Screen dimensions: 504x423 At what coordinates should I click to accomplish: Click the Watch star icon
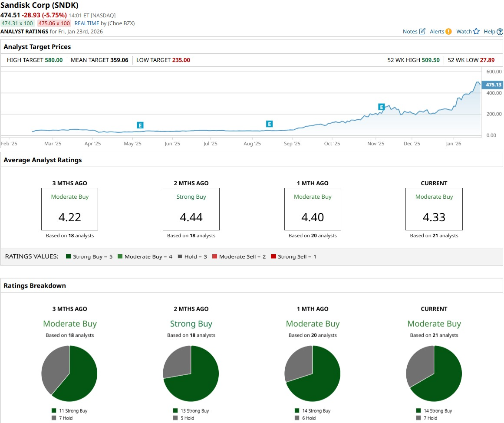[x=476, y=31]
